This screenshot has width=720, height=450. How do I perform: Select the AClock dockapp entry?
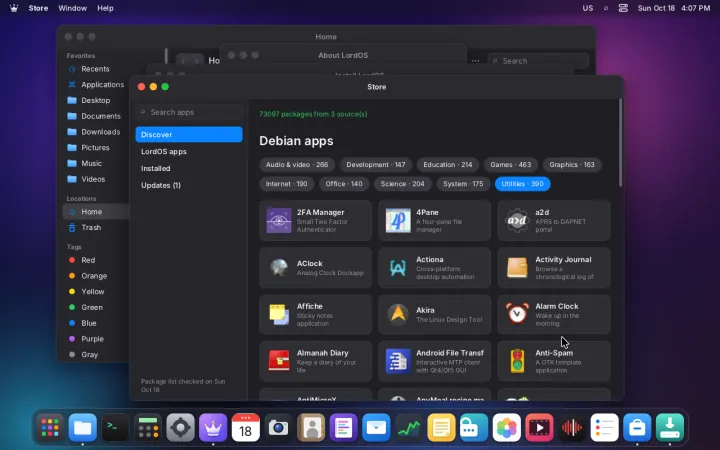pyautogui.click(x=315, y=268)
